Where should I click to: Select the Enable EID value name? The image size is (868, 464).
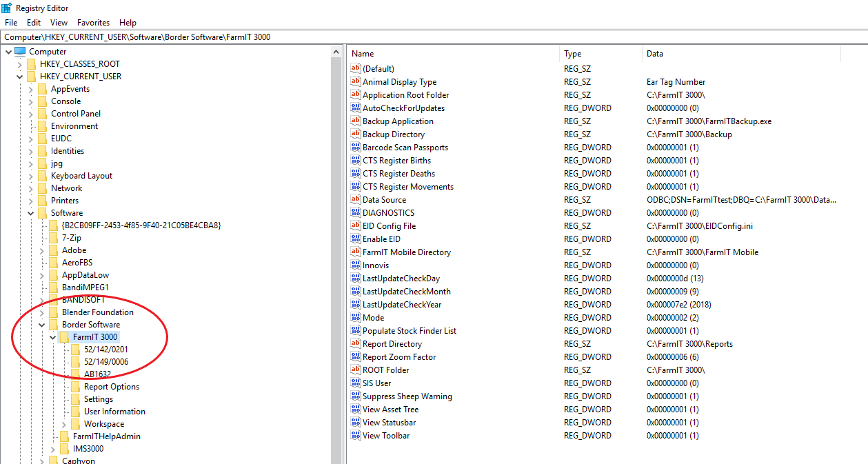click(382, 239)
